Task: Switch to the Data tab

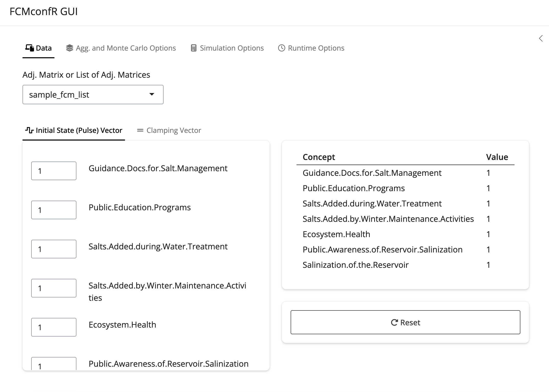Action: click(x=38, y=48)
